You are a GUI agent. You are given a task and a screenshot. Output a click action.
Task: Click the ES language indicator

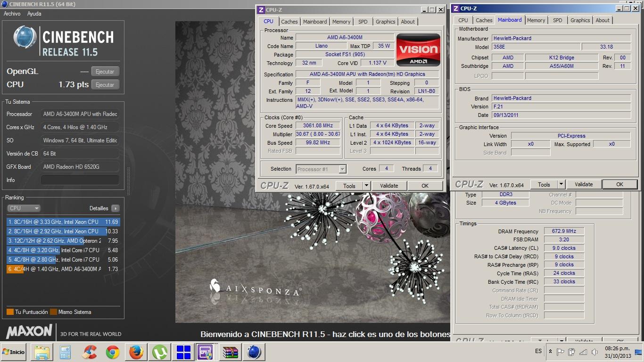point(538,351)
